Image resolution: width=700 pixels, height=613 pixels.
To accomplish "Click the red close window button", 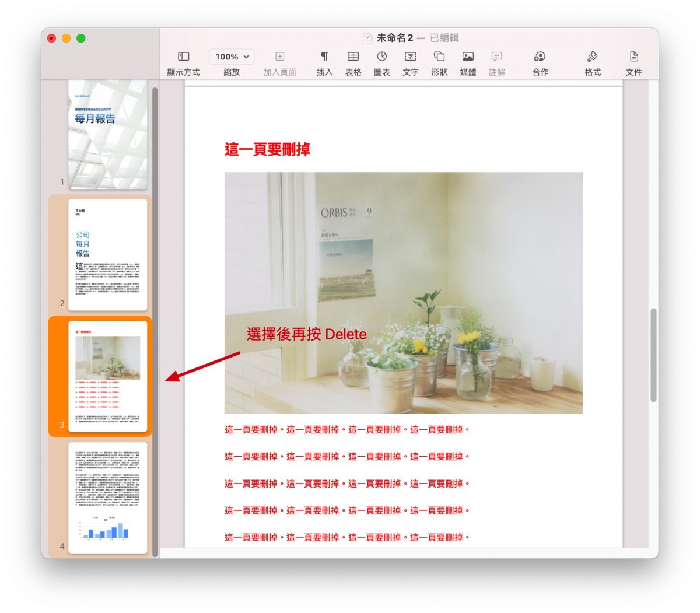I will 51,38.
